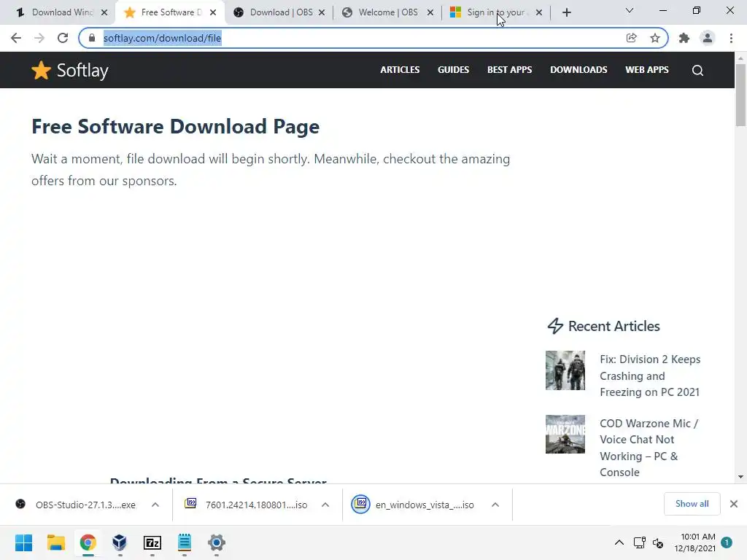Viewport: 747px width, 560px height.
Task: Open the BEST APPS menu
Action: pos(509,69)
